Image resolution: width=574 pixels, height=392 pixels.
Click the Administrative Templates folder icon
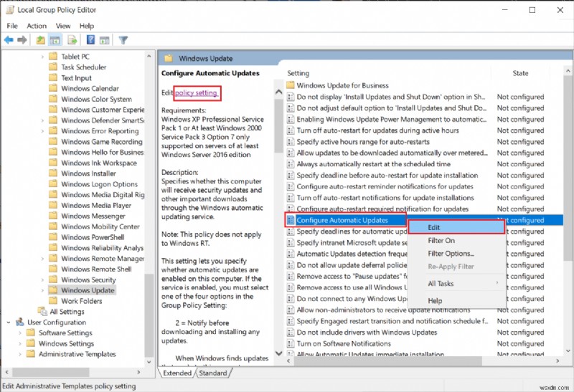(31, 353)
